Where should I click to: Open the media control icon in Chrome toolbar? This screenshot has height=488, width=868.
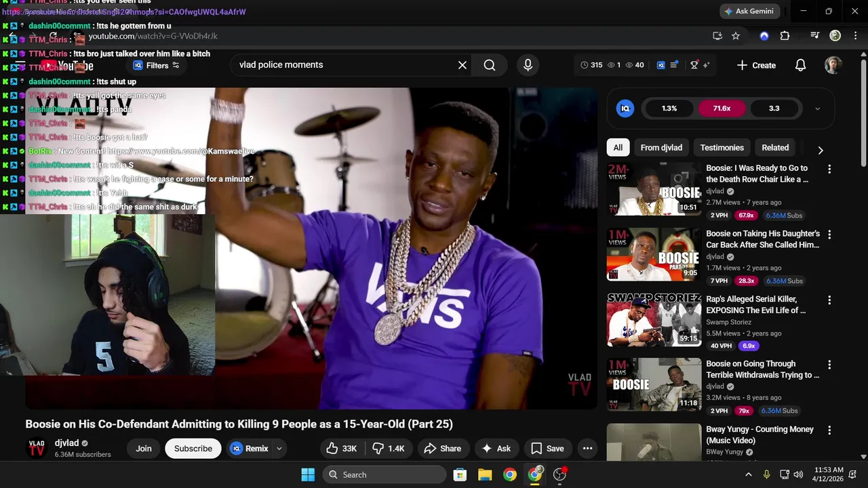click(815, 36)
